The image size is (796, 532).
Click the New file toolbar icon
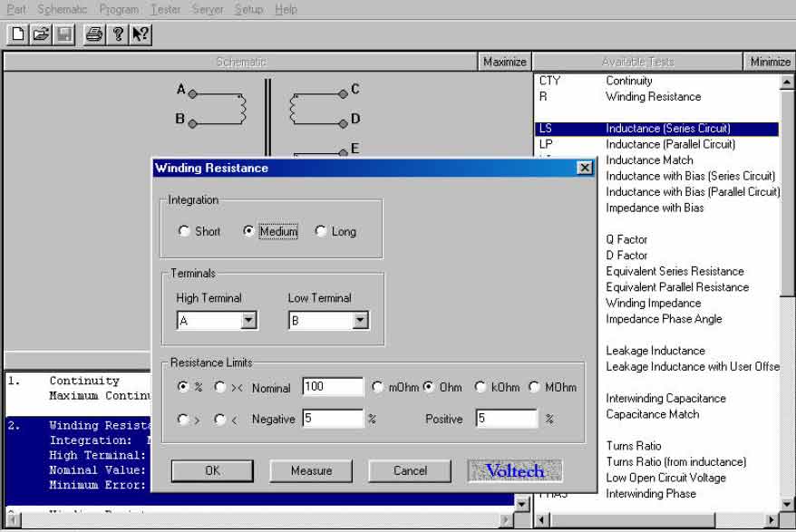pyautogui.click(x=18, y=34)
